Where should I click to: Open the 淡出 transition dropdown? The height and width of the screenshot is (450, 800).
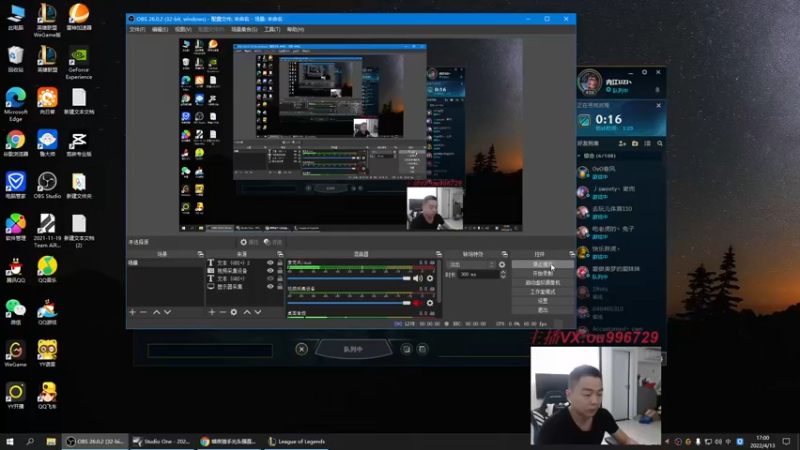click(470, 265)
